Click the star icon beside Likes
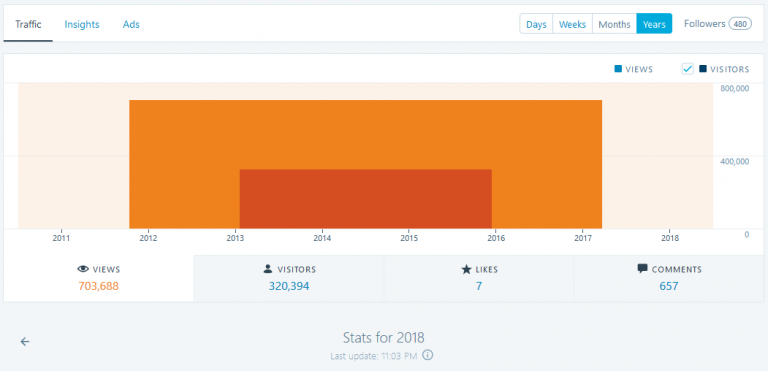Image resolution: width=768 pixels, height=371 pixels. click(x=466, y=269)
